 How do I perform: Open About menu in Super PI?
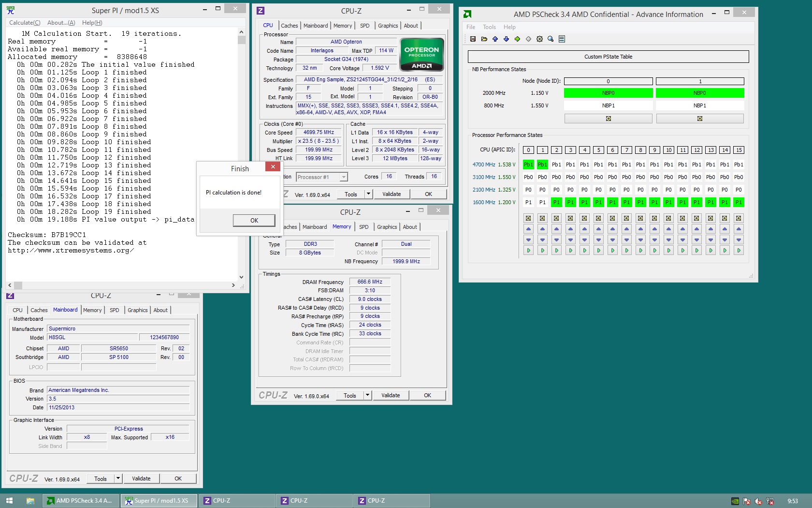pyautogui.click(x=61, y=23)
